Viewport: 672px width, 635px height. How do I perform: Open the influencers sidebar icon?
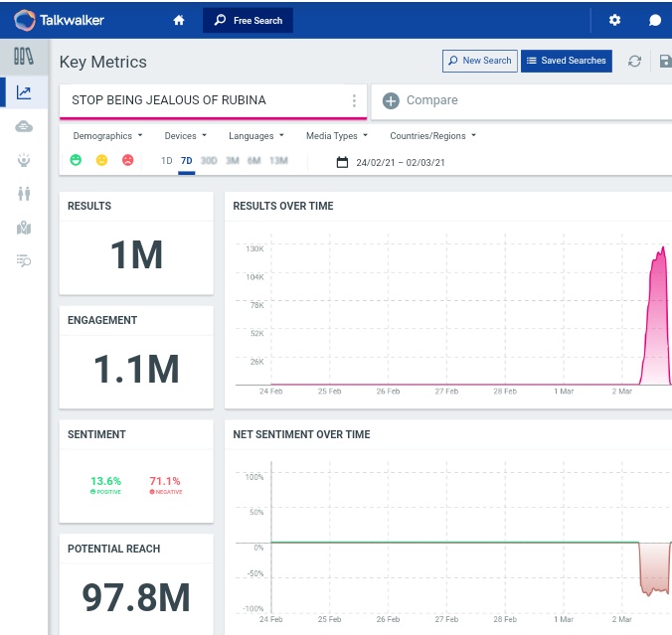[x=24, y=160]
